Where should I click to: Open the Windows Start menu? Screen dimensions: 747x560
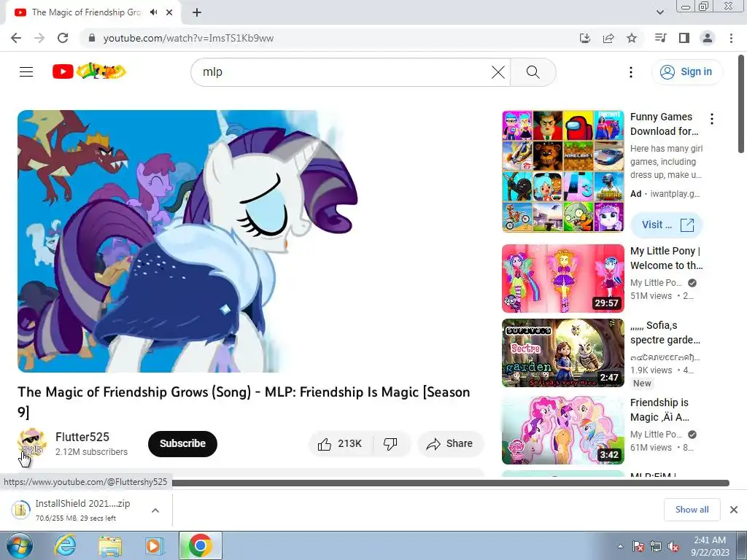tap(20, 545)
